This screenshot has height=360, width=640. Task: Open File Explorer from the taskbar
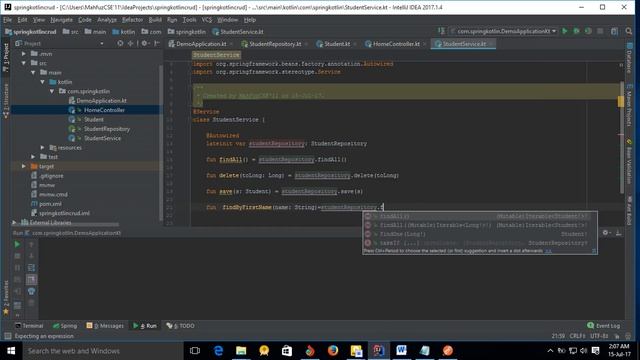(241, 351)
